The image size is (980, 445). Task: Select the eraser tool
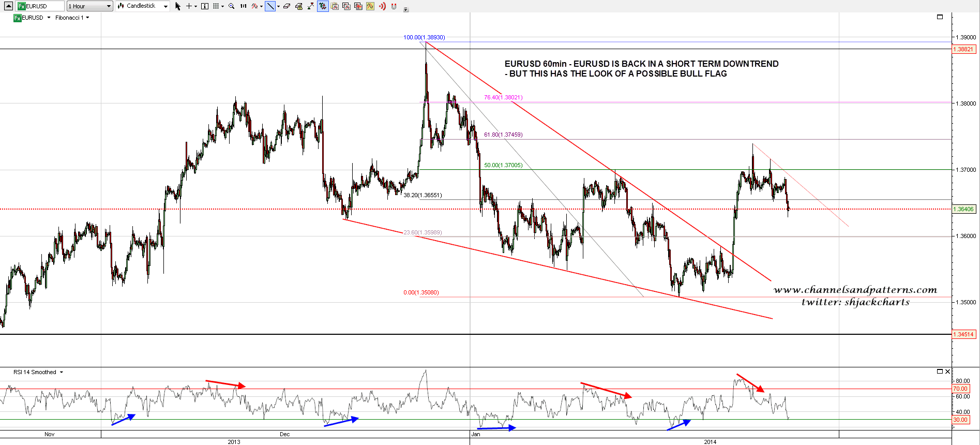tap(287, 6)
